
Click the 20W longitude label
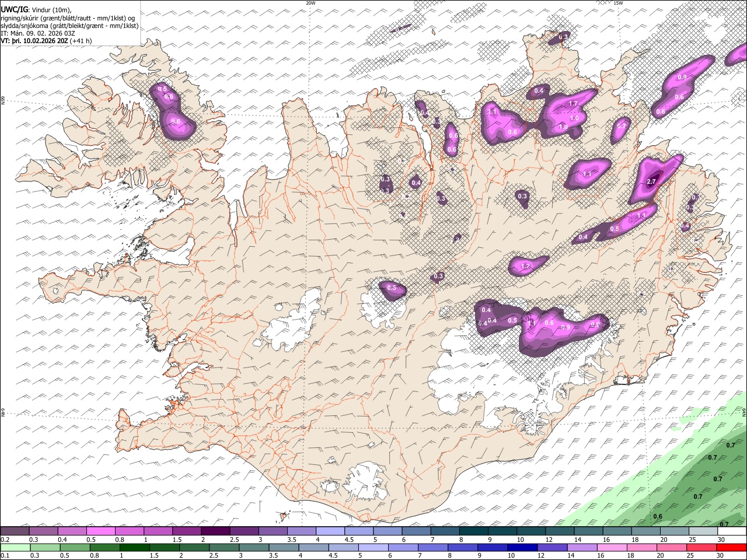click(311, 3)
